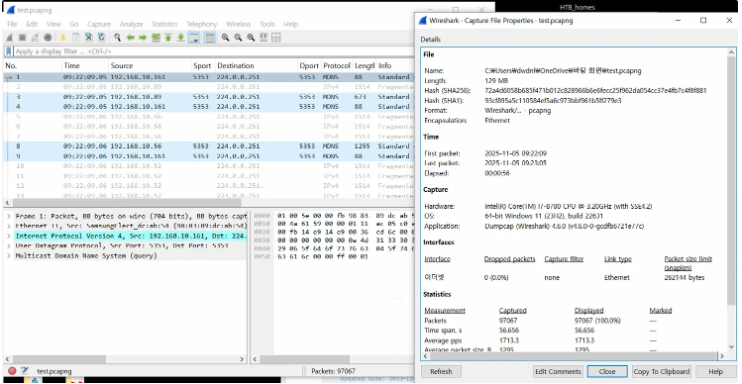This screenshot has width=742, height=384.
Task: Click the find packet magnifier icon
Action: click(117, 38)
